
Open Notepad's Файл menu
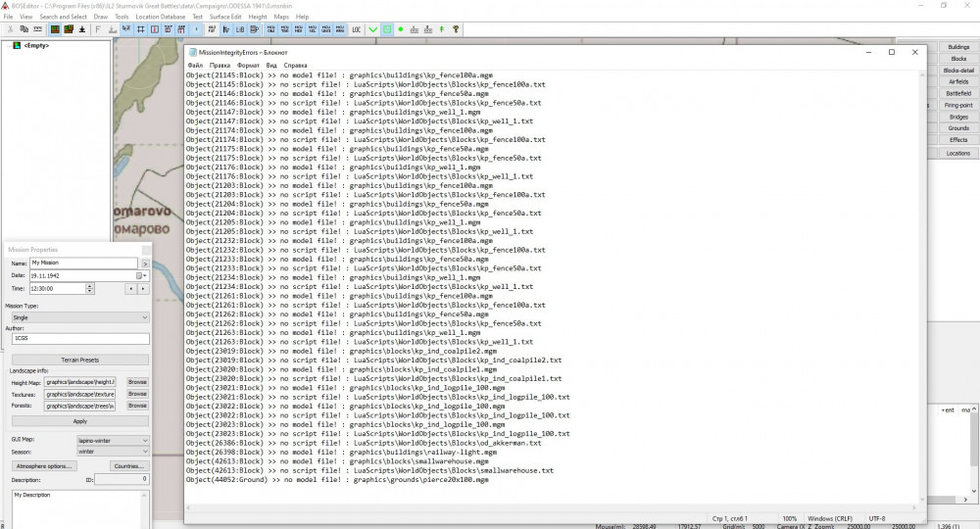(x=195, y=65)
